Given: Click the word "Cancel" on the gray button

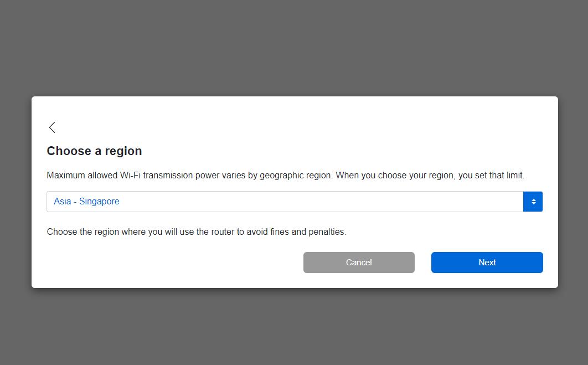Looking at the screenshot, I should tap(359, 263).
